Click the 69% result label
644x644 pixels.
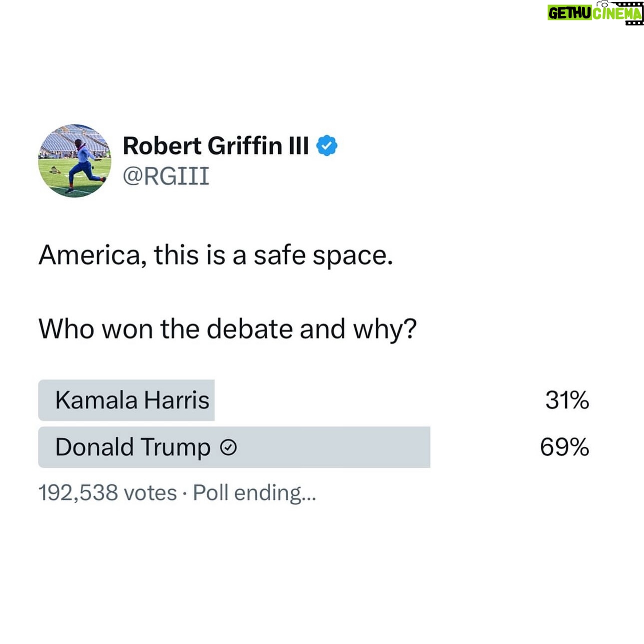[565, 447]
